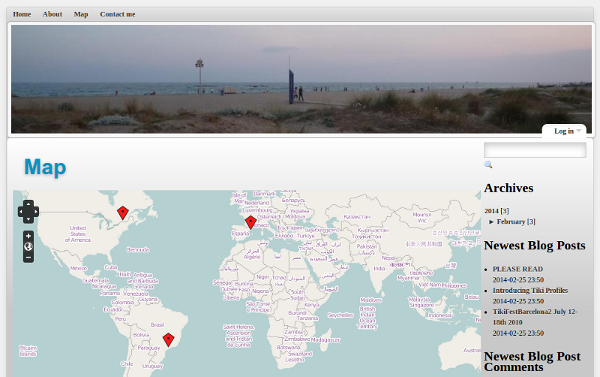Expand the February archive triangle
The image size is (600, 377).
click(x=491, y=222)
